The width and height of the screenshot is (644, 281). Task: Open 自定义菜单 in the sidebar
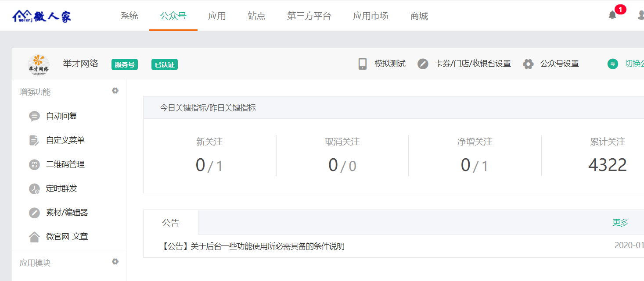click(65, 140)
